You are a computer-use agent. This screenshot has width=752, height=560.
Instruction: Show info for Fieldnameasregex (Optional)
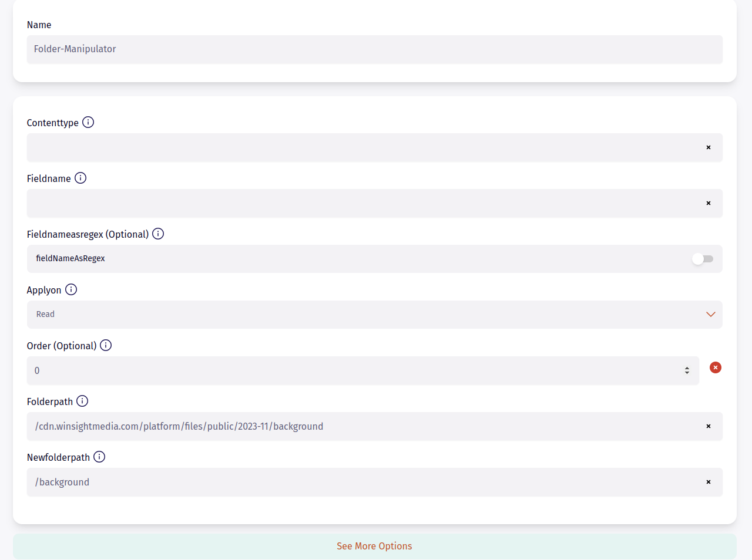[x=158, y=234]
